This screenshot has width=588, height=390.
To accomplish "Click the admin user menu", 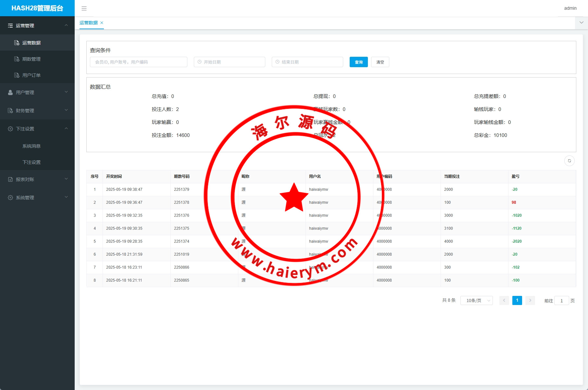I will tap(570, 8).
